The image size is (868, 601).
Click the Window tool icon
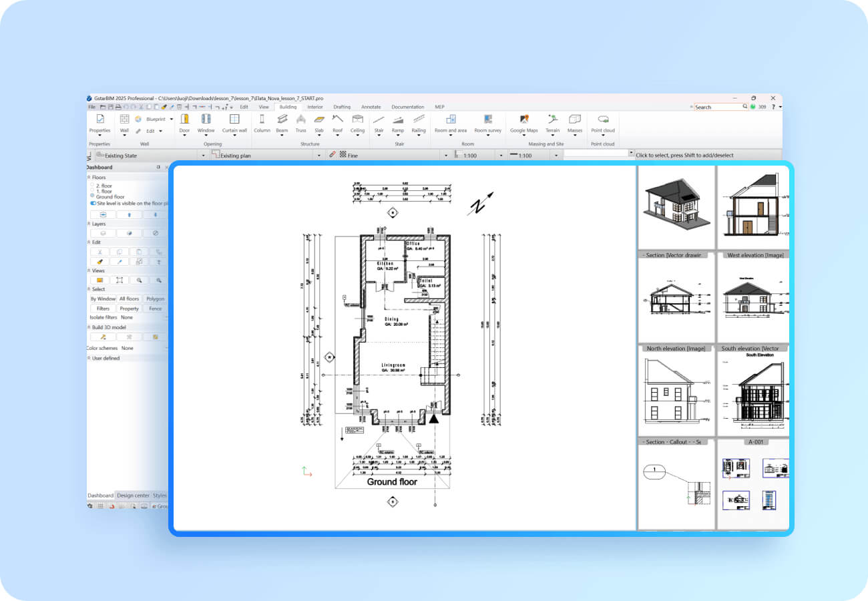tap(206, 120)
